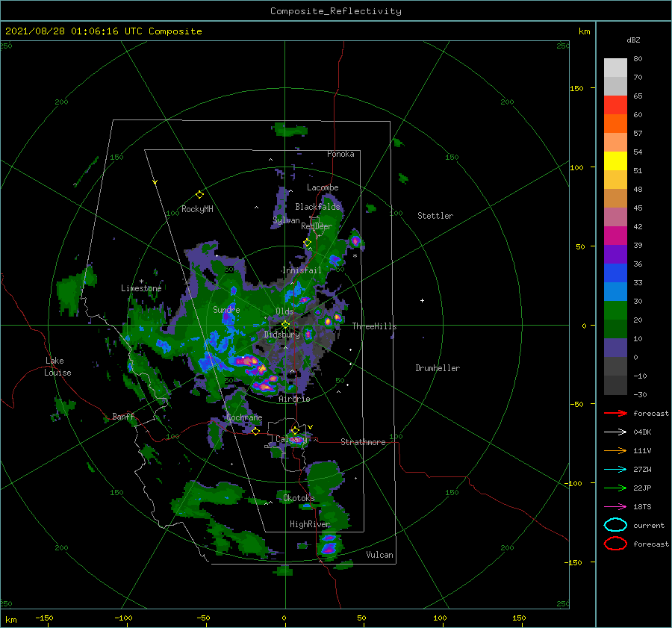This screenshot has width=672, height=628.
Task: Click the yellow diamond marker near RockyMH
Action: pos(199,195)
